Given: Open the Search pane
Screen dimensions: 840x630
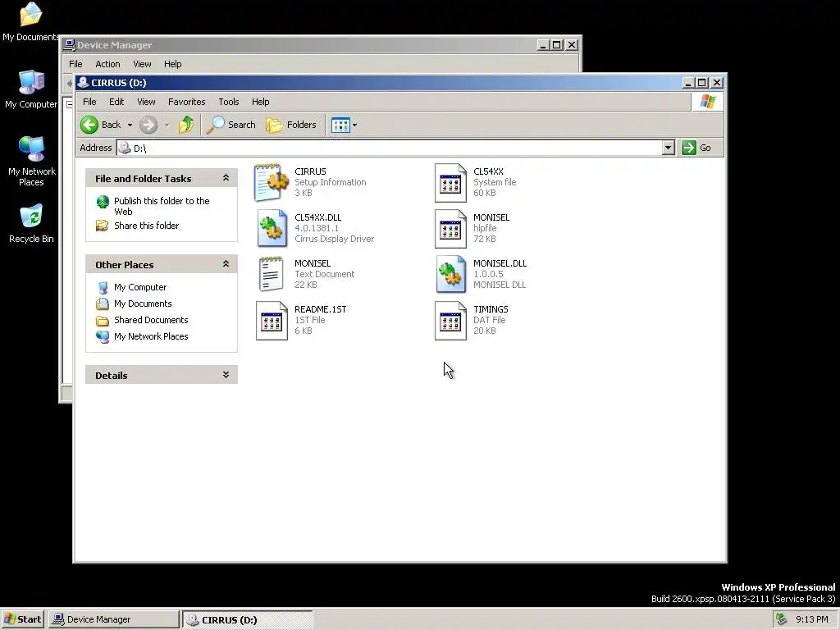Looking at the screenshot, I should pos(231,125).
